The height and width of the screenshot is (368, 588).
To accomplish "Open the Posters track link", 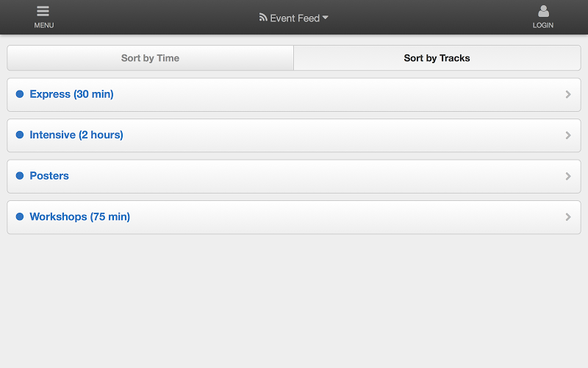I will pyautogui.click(x=49, y=176).
